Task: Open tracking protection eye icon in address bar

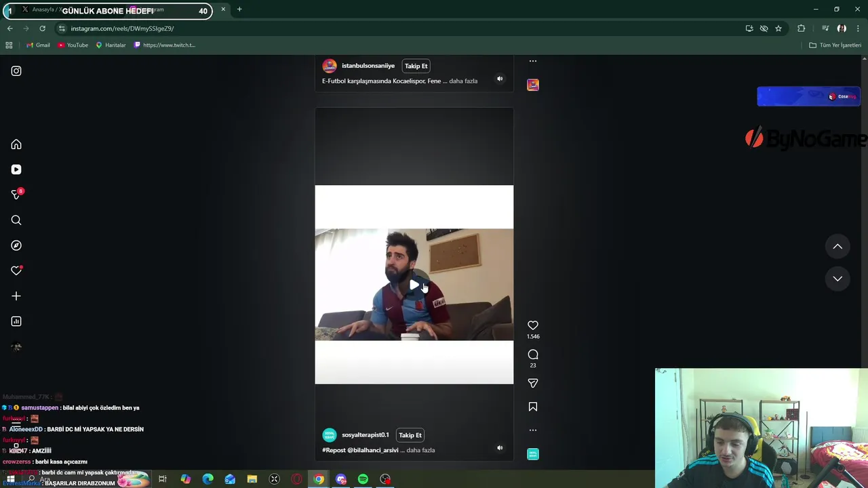Action: tap(764, 28)
